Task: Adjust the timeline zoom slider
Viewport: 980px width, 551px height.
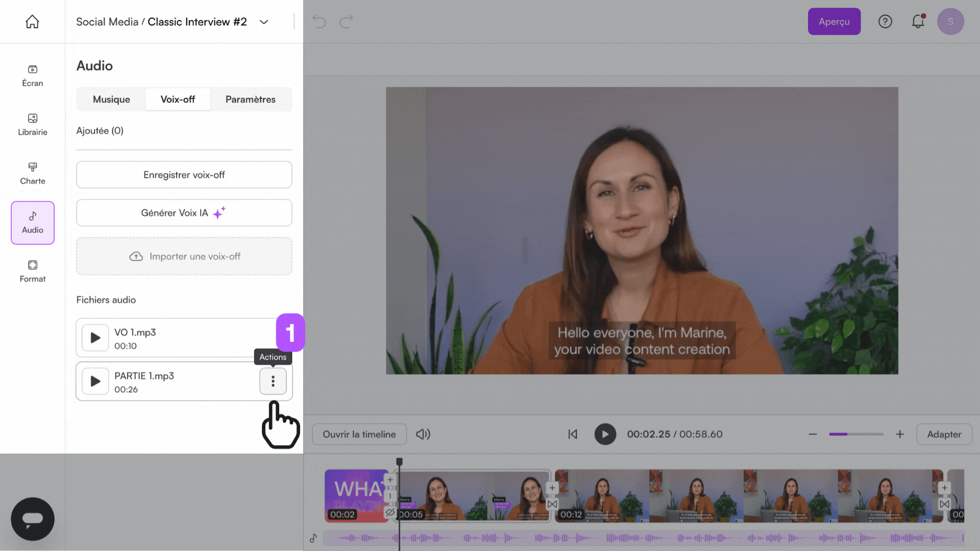Action: point(856,434)
